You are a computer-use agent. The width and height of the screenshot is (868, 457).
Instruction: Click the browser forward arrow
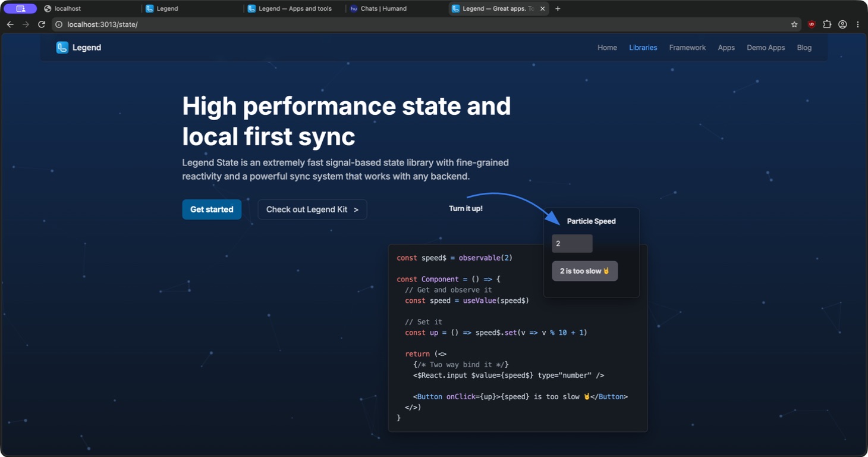tap(26, 24)
